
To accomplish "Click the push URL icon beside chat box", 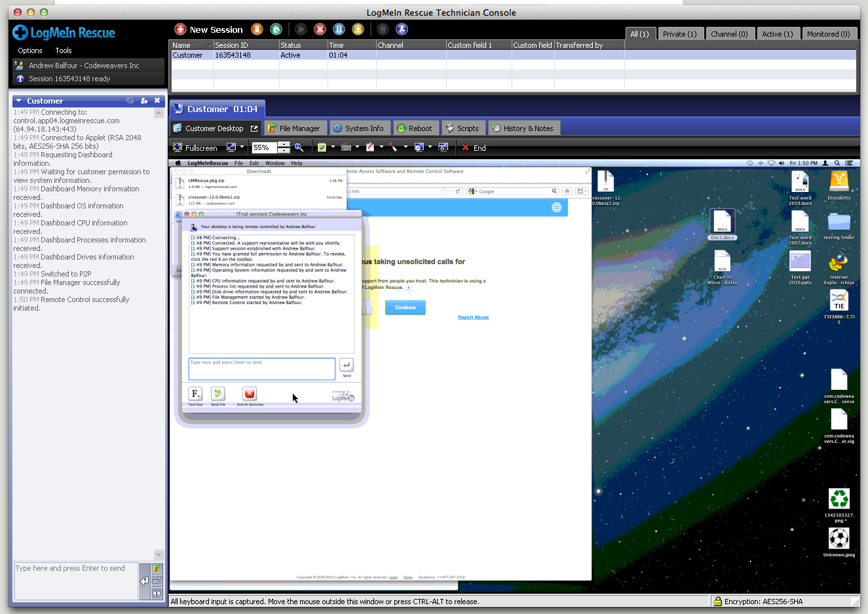I will tap(157, 581).
